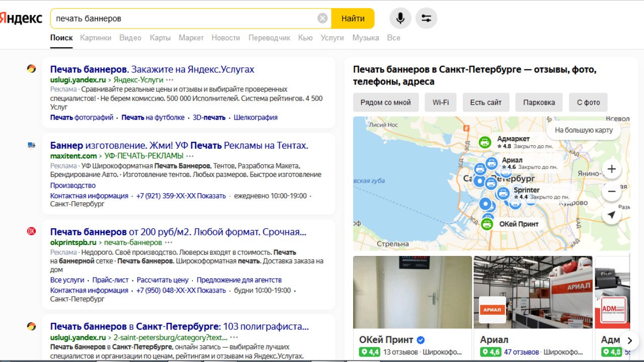Open УФ-ПЕЧАТЬ-РЕКЛАМЫ breadcrumb link

pyautogui.click(x=144, y=156)
